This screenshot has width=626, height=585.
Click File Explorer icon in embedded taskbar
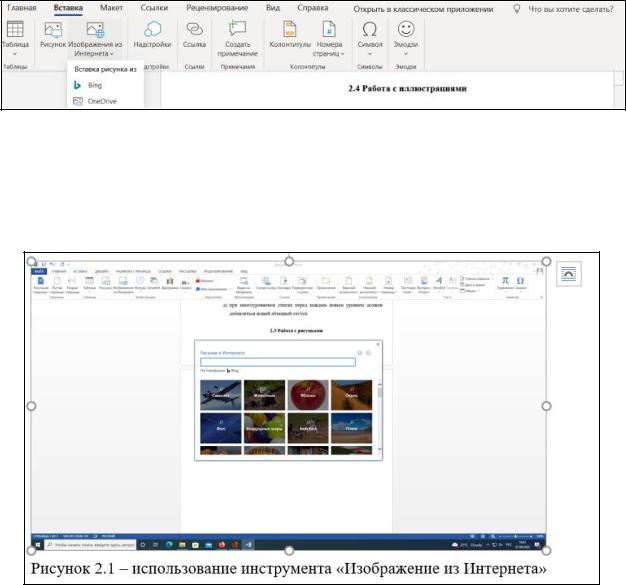click(x=182, y=545)
